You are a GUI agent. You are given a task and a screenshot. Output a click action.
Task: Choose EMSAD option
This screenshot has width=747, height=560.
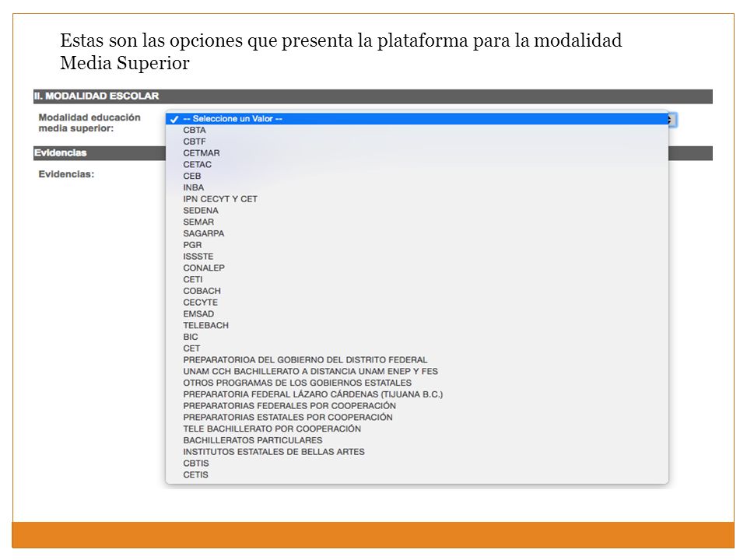pyautogui.click(x=417, y=313)
